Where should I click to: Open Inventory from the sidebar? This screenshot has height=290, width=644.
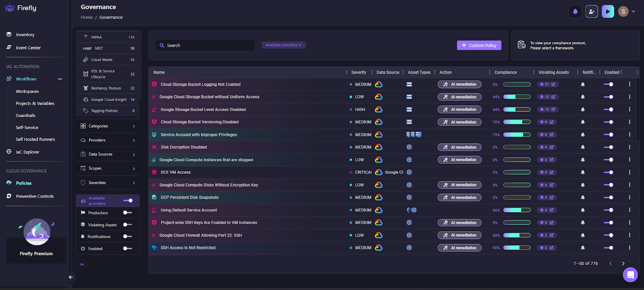coord(25,35)
